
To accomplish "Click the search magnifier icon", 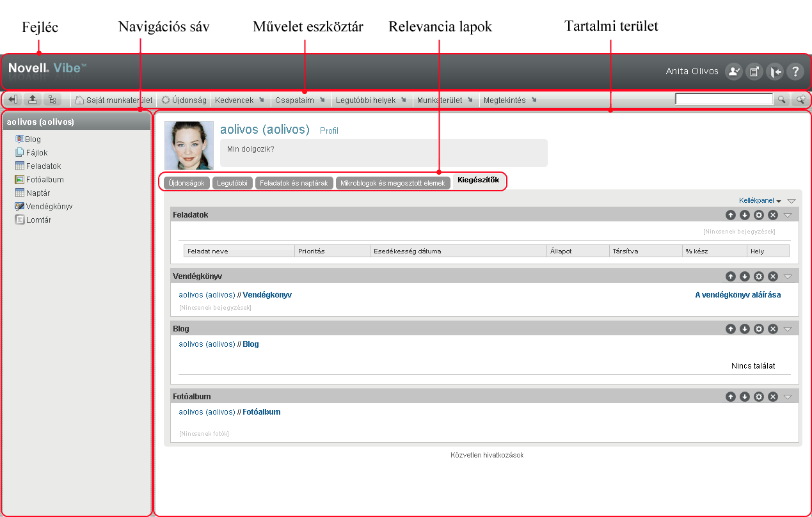I will click(781, 100).
